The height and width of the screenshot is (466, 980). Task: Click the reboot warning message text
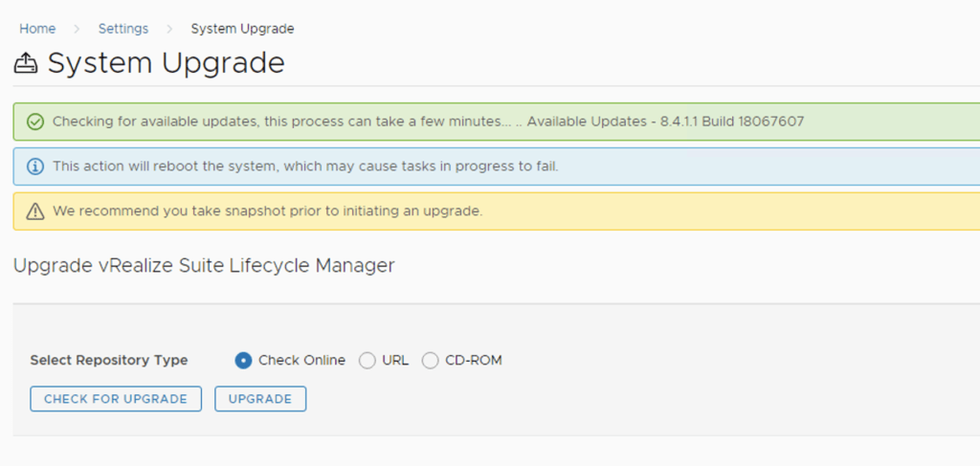click(x=304, y=166)
